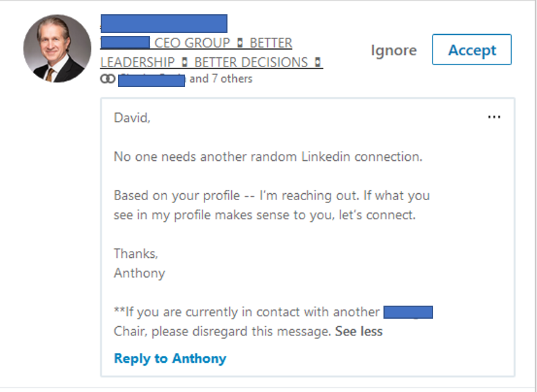The width and height of the screenshot is (537, 392).
Task: Click the 'see in my profile makes sense' line
Action: click(264, 215)
